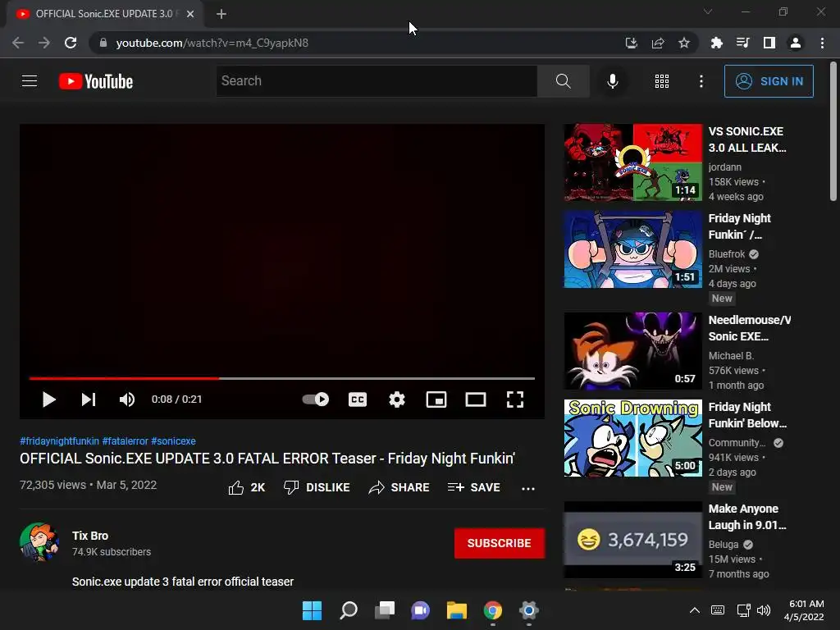840x630 pixels.
Task: Open taskbar search
Action: tap(348, 610)
